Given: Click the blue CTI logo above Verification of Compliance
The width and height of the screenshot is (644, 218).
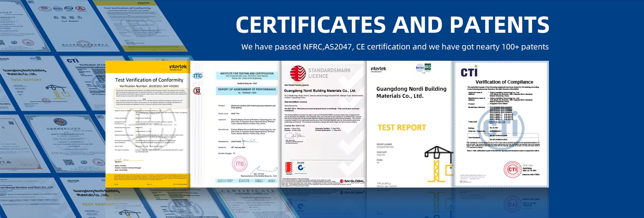Looking at the screenshot, I should [469, 72].
